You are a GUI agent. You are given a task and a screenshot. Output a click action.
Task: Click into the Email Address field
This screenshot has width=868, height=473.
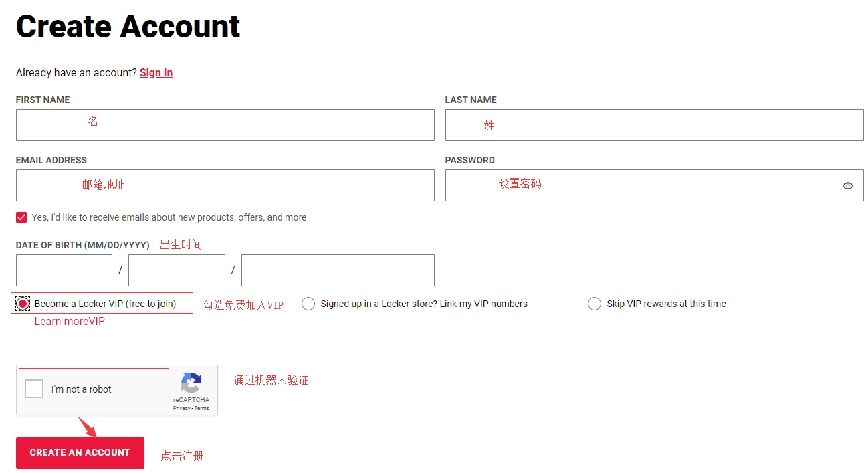click(x=225, y=185)
